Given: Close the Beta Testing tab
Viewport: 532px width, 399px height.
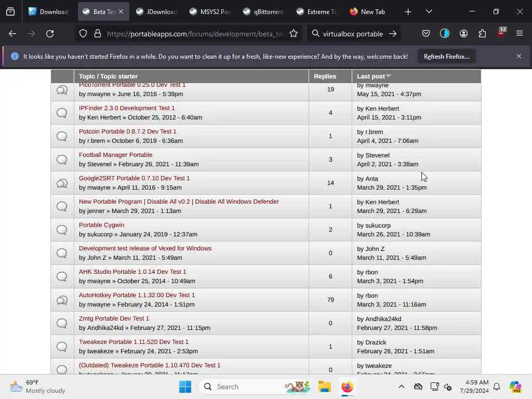Looking at the screenshot, I should click(121, 11).
